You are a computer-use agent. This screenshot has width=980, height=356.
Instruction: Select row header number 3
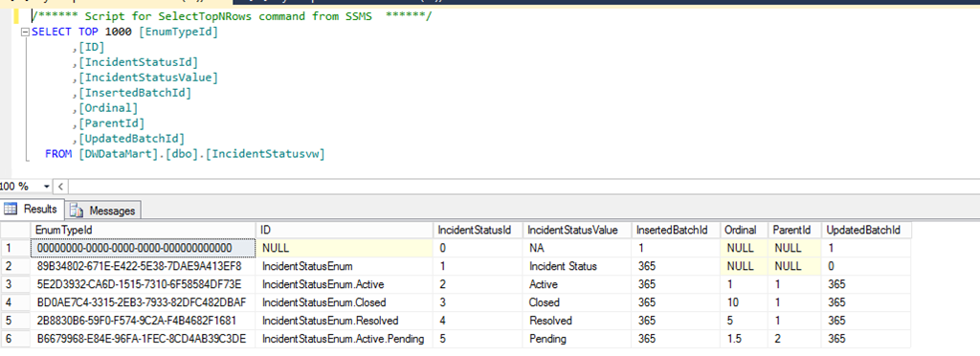tap(15, 284)
